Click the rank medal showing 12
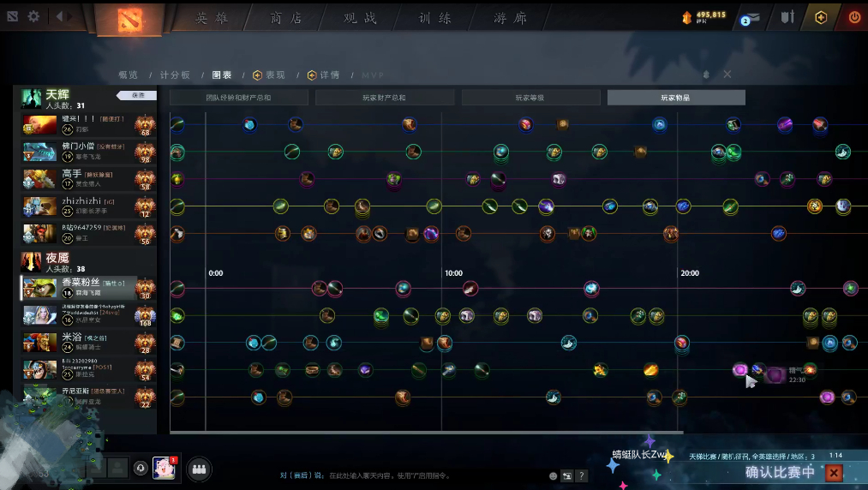This screenshot has height=490, width=868. click(x=145, y=206)
